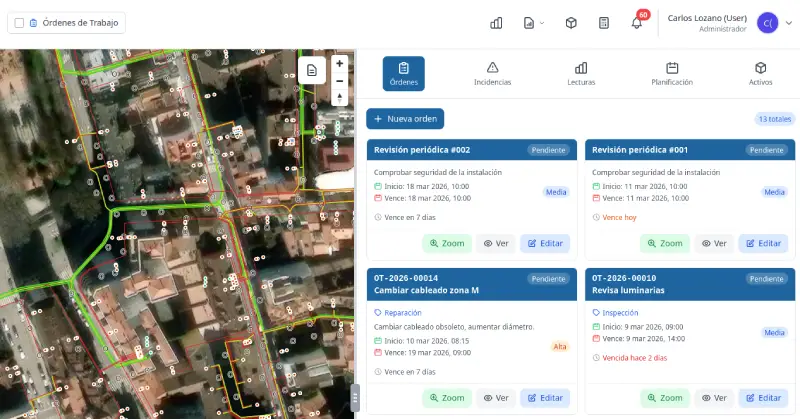
Task: Zoom to Revisión periódica #002 on map
Action: tap(447, 243)
